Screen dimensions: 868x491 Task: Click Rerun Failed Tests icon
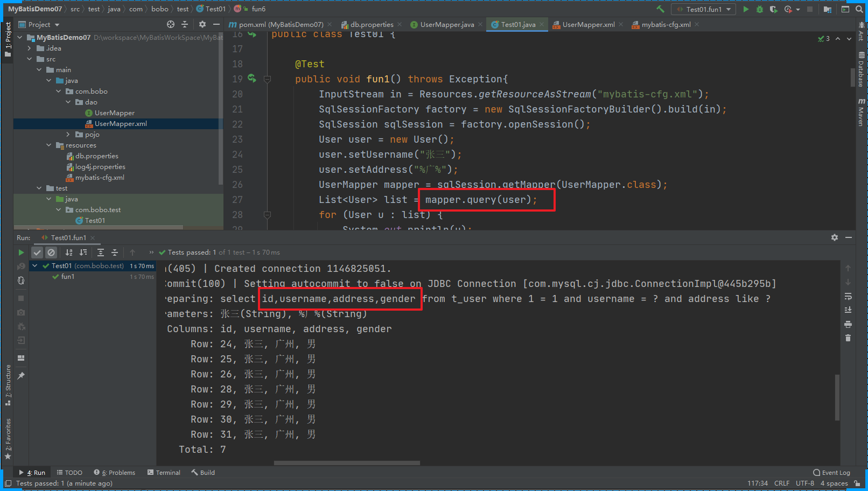tap(21, 266)
